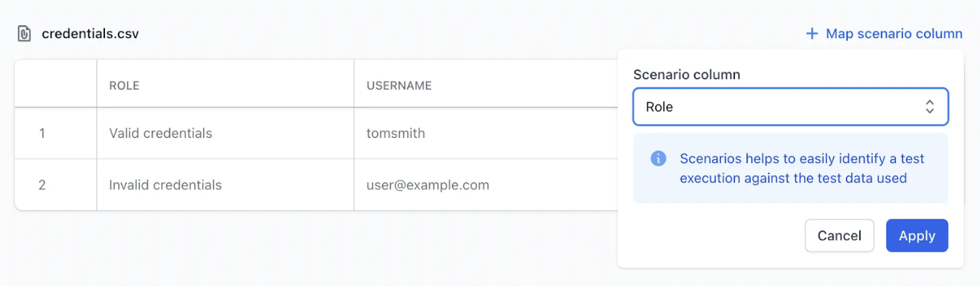Select row number 1 in the table
980x290 pixels.
click(x=42, y=134)
